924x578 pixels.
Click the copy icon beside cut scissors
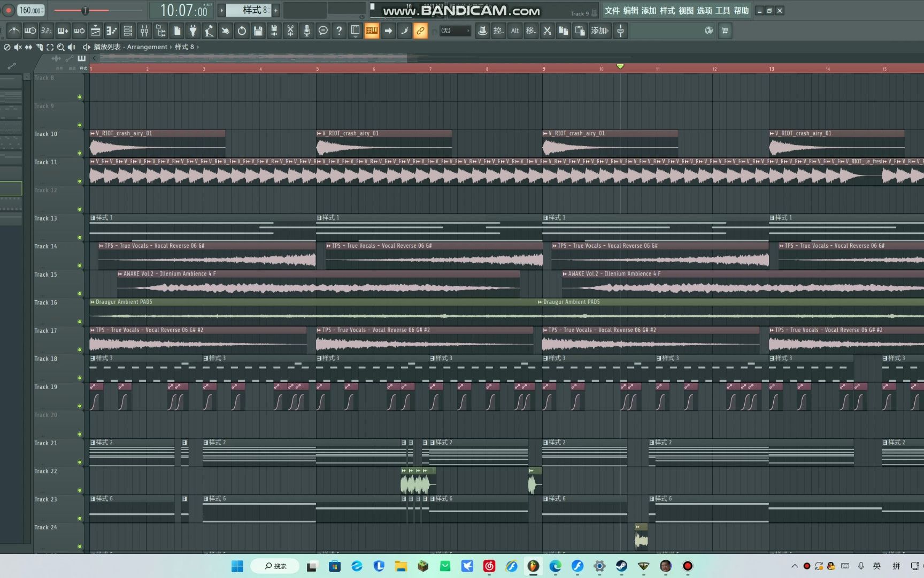(563, 31)
